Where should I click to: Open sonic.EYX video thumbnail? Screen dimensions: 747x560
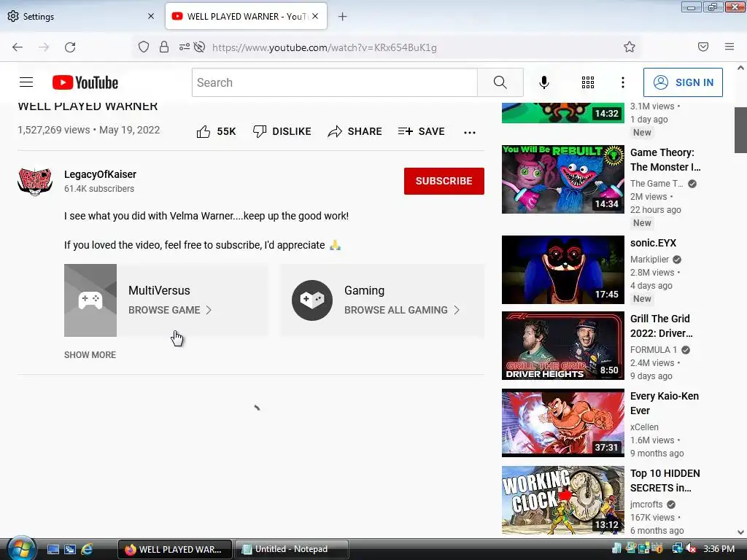562,270
